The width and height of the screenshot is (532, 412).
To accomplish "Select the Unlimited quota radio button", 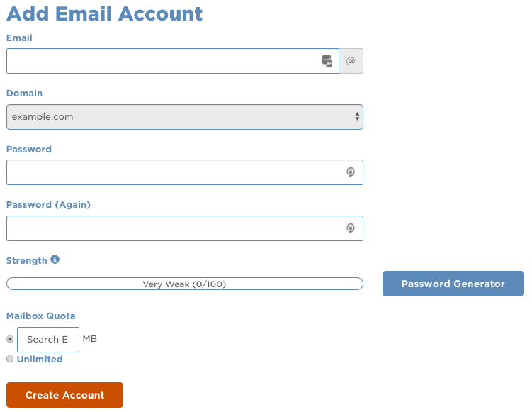I will (x=10, y=359).
